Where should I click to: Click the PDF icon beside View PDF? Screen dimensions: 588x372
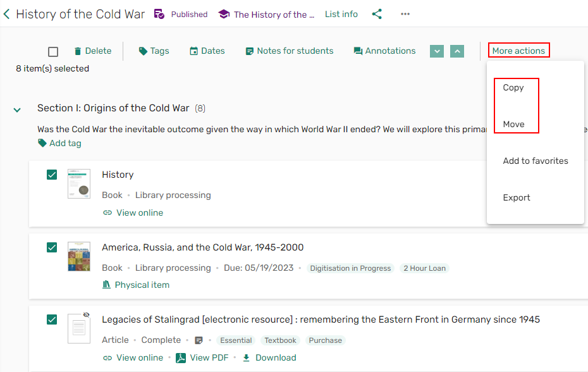tap(181, 357)
